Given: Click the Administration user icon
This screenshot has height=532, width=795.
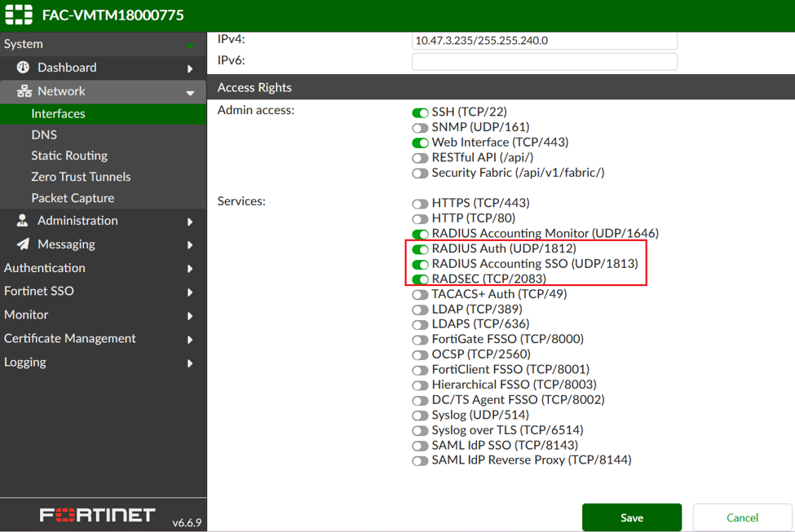Looking at the screenshot, I should [22, 221].
